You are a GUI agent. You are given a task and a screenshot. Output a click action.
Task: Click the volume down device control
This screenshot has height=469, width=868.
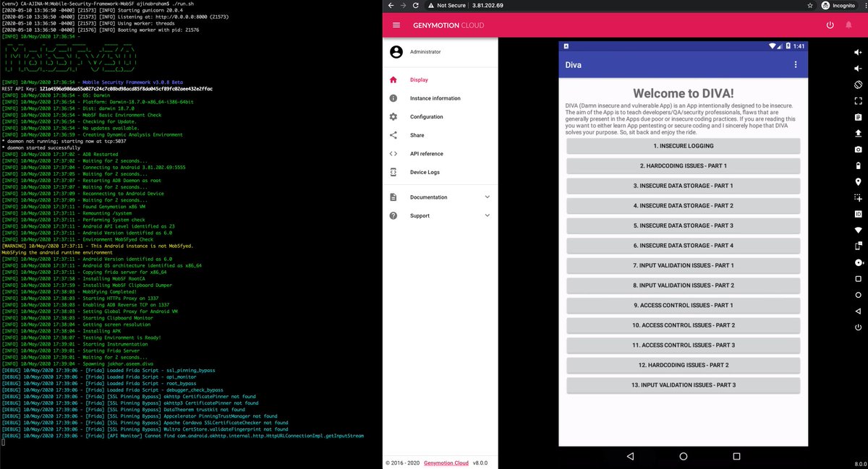click(x=858, y=68)
